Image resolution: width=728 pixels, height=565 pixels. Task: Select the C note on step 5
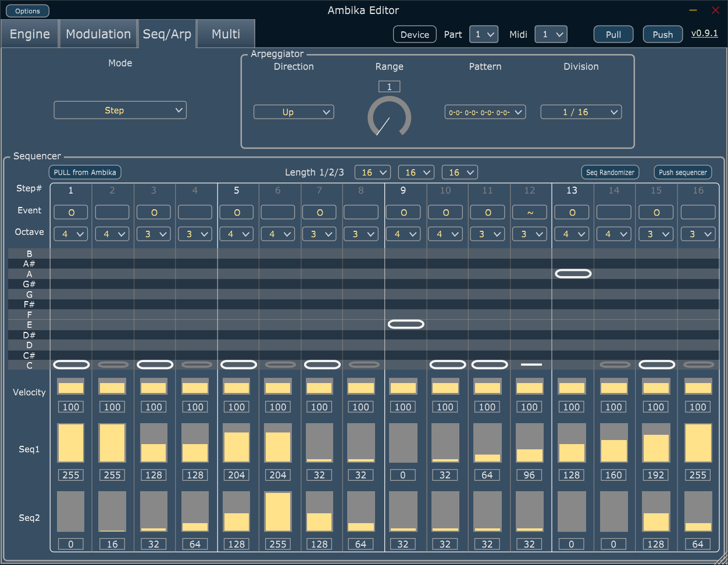238,364
